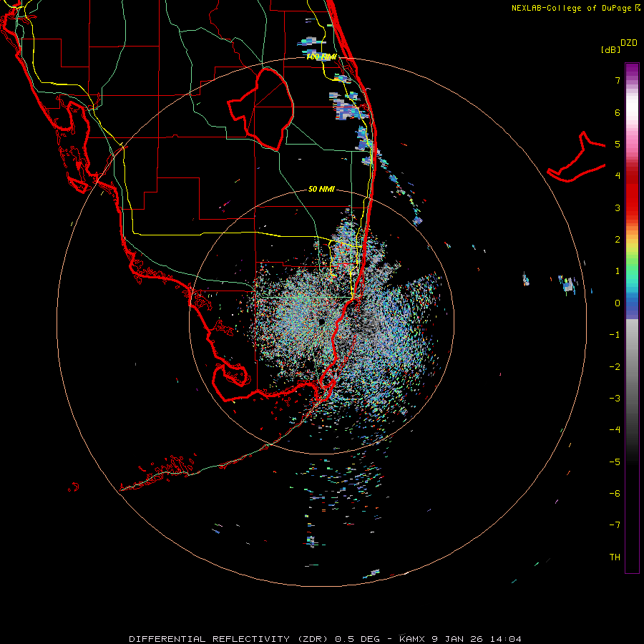Viewport: 644px width, 644px height.
Task: Click the Lake Okeechobee red outline
Action: [x=260, y=109]
